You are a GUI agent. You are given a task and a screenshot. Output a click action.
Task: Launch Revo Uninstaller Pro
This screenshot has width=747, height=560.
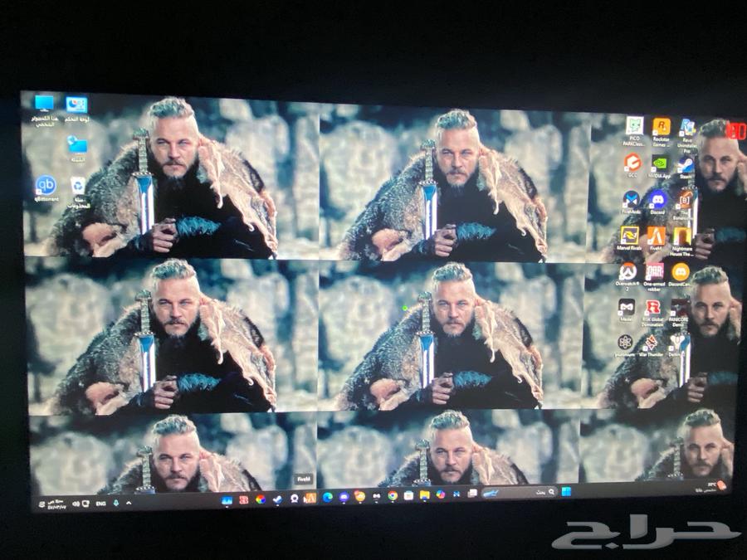tap(687, 128)
